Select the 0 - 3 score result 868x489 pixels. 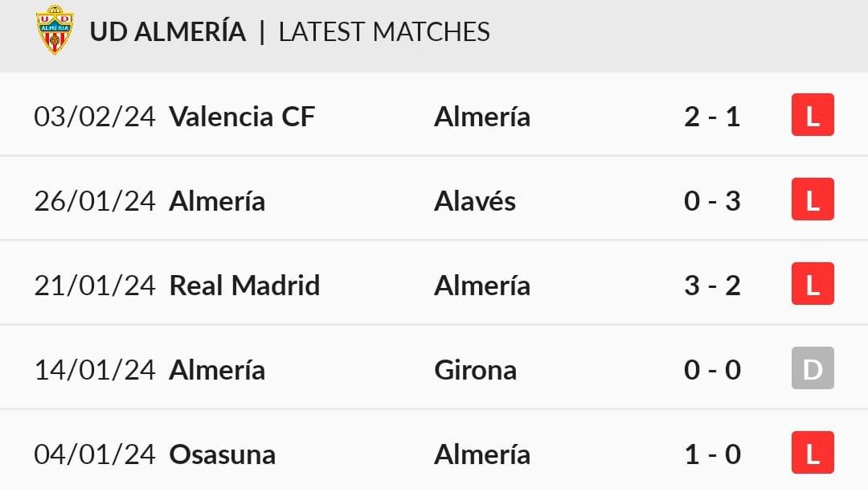712,200
